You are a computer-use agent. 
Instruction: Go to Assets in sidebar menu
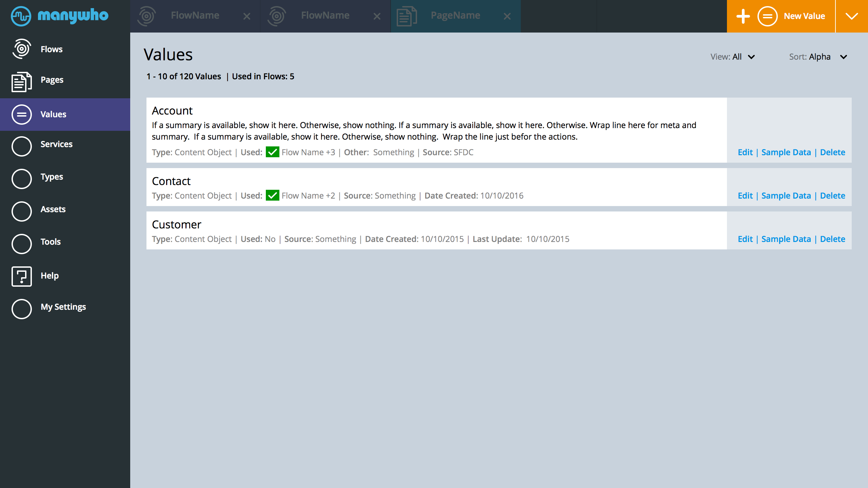point(53,209)
